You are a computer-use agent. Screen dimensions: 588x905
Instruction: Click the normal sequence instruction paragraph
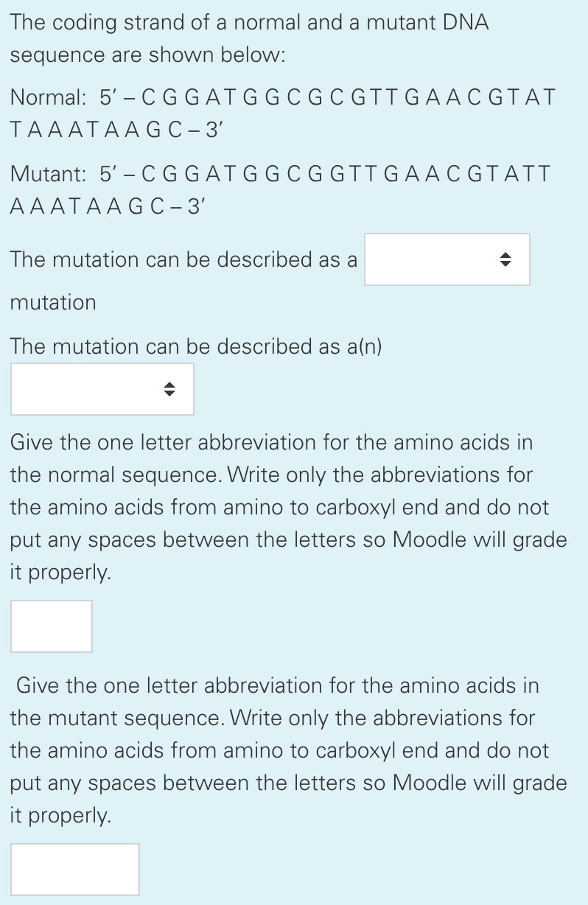coord(287,507)
